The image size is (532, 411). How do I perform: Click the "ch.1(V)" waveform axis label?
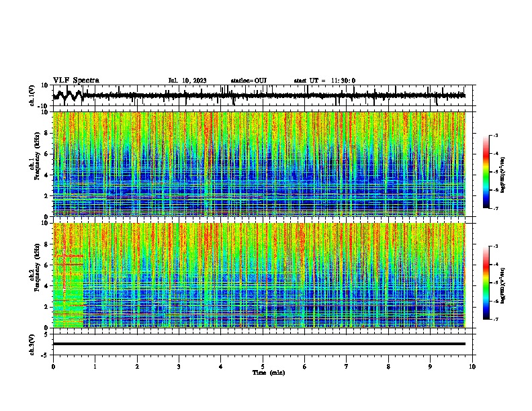click(x=32, y=95)
